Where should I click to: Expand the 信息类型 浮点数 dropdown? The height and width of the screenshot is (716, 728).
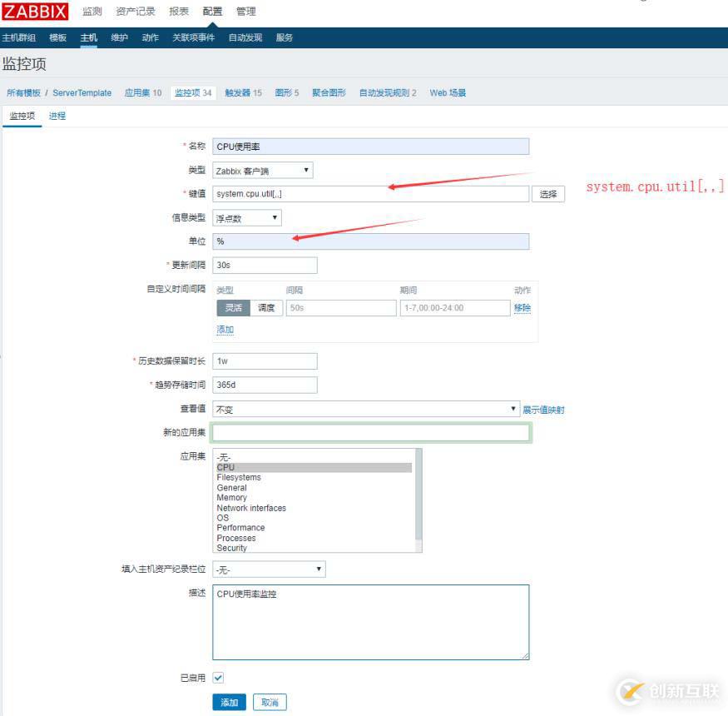click(246, 218)
